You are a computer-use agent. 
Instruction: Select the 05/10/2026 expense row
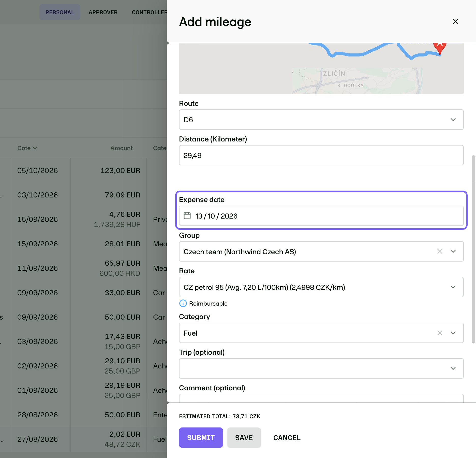[x=83, y=170]
